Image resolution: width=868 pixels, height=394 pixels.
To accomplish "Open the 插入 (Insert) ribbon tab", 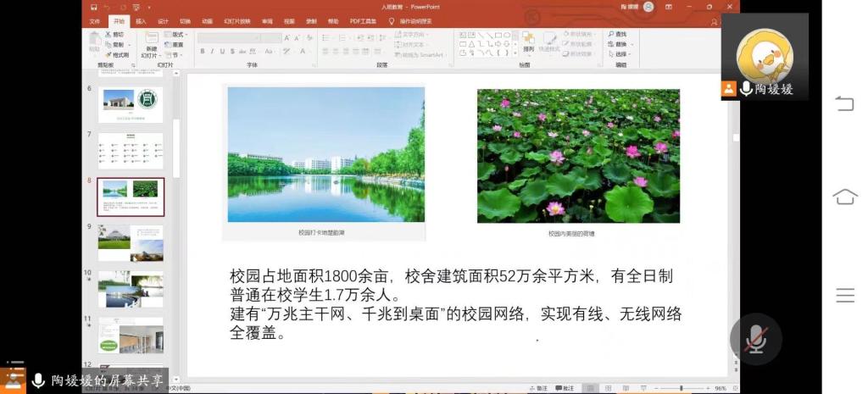I will pos(141,21).
